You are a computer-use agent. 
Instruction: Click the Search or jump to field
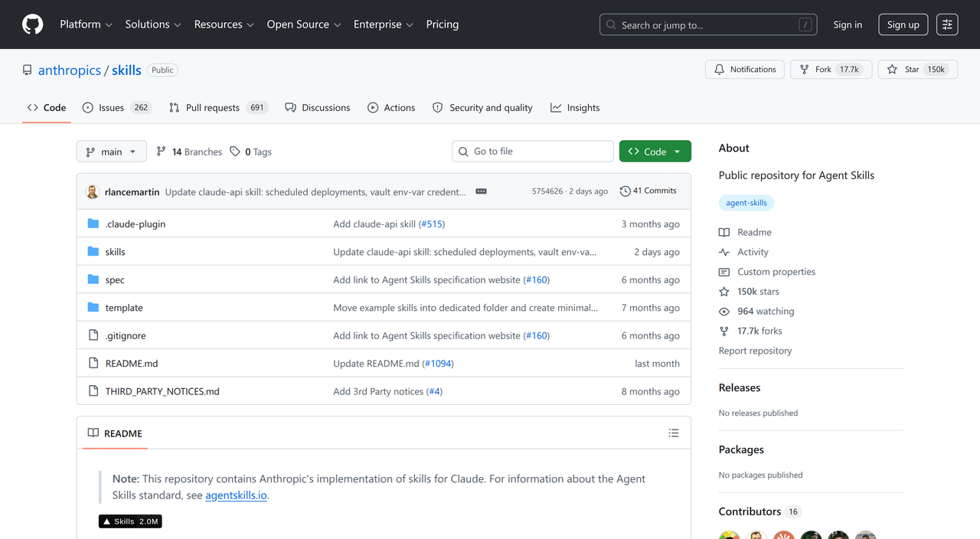click(x=708, y=24)
